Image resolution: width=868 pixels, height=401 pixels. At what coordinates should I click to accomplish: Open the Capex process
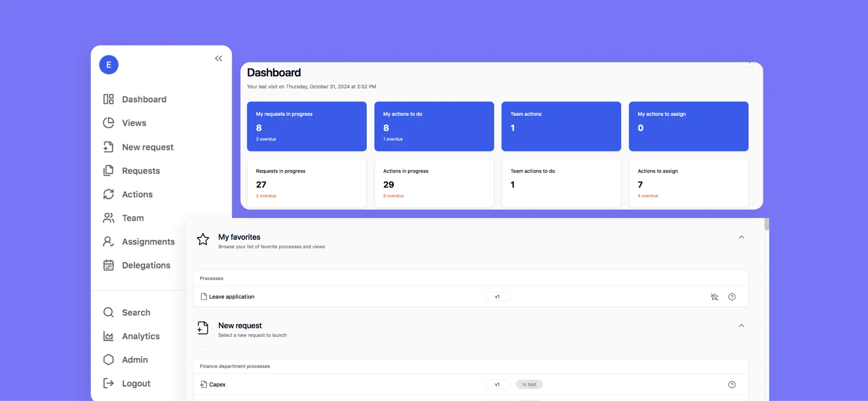[217, 384]
